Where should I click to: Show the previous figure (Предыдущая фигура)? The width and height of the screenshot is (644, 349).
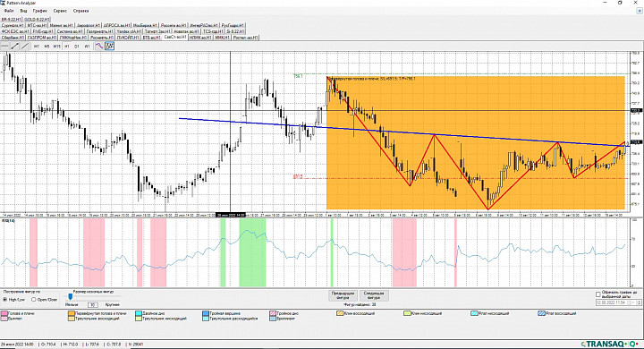click(x=343, y=295)
